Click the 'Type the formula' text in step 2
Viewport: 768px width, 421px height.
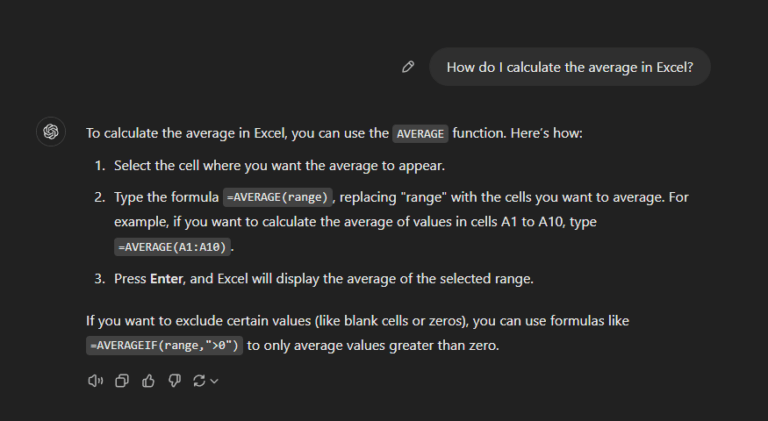(166, 198)
